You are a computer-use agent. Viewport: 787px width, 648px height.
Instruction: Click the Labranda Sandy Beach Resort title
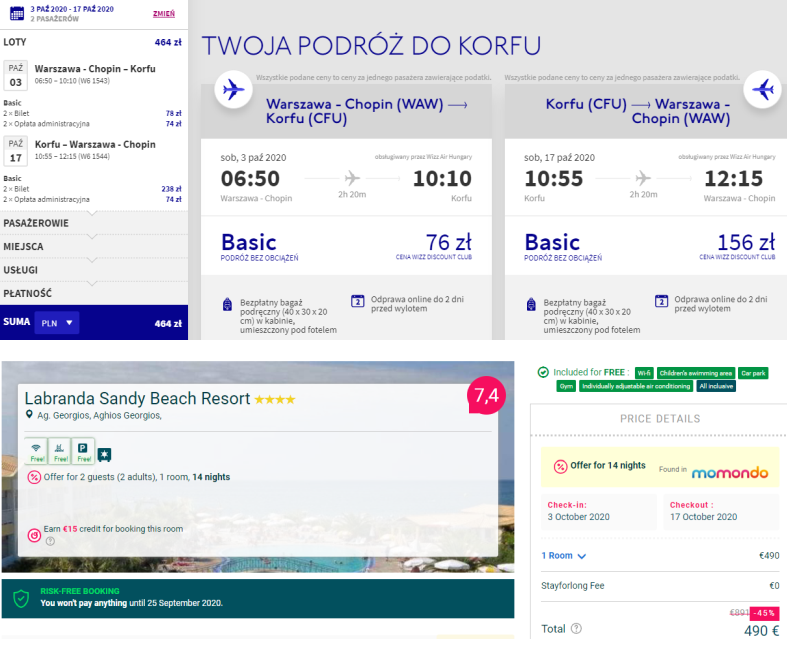pyautogui.click(x=137, y=399)
